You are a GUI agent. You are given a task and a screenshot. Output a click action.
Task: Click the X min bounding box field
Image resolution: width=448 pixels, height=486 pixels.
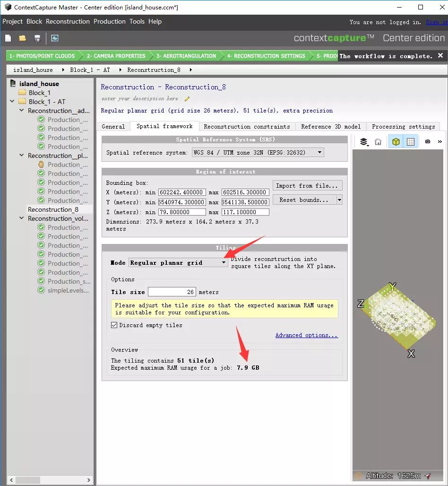pyautogui.click(x=182, y=192)
